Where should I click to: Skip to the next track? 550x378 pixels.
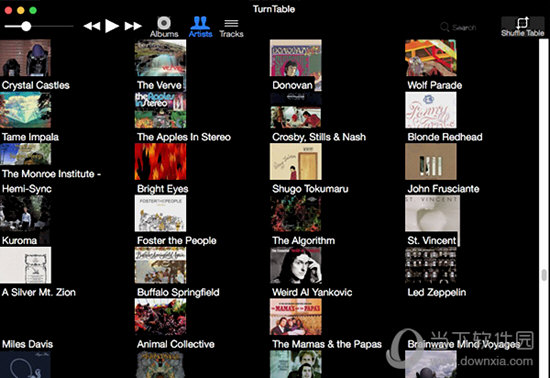(x=133, y=26)
